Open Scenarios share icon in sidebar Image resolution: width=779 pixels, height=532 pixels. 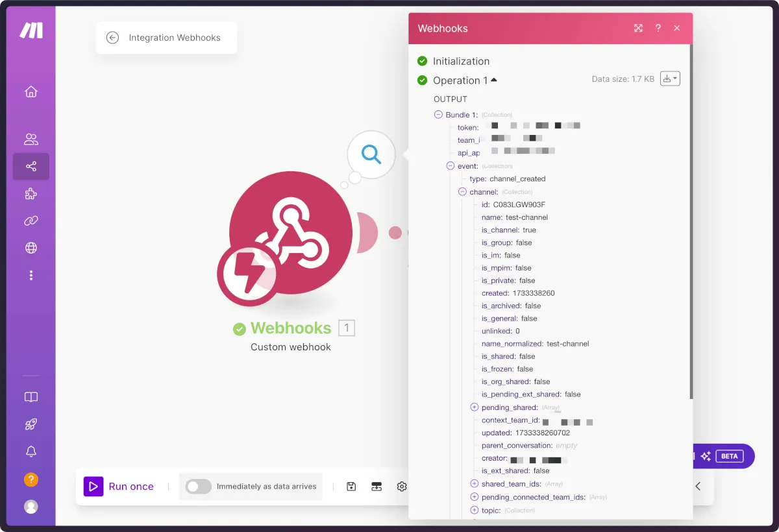31,167
